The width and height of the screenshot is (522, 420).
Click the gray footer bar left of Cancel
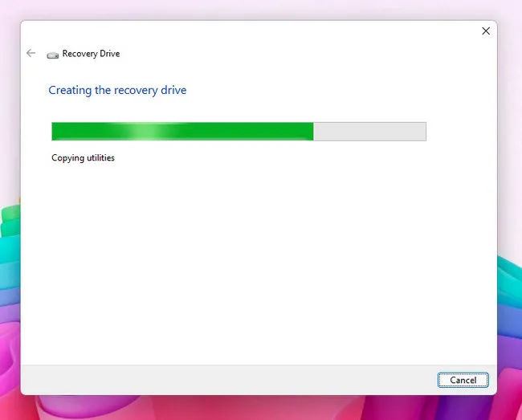[x=225, y=379]
